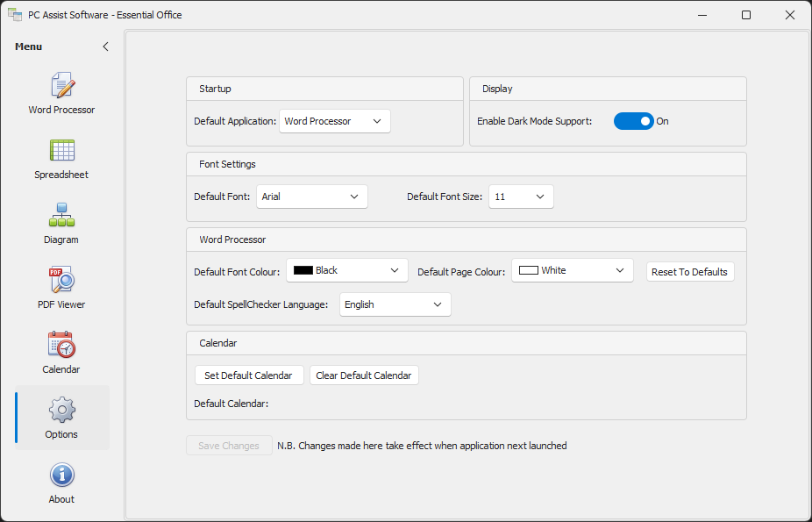
Task: Open the Default Font Size dropdown
Action: pyautogui.click(x=521, y=197)
